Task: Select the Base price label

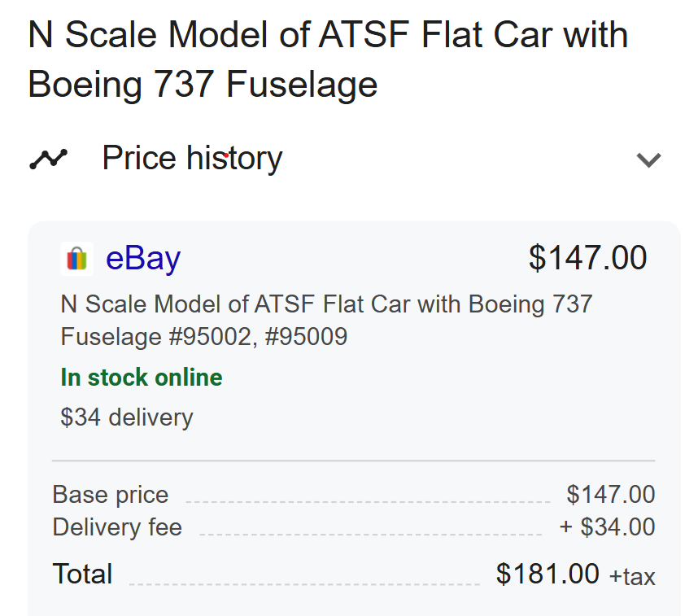Action: coord(111,495)
